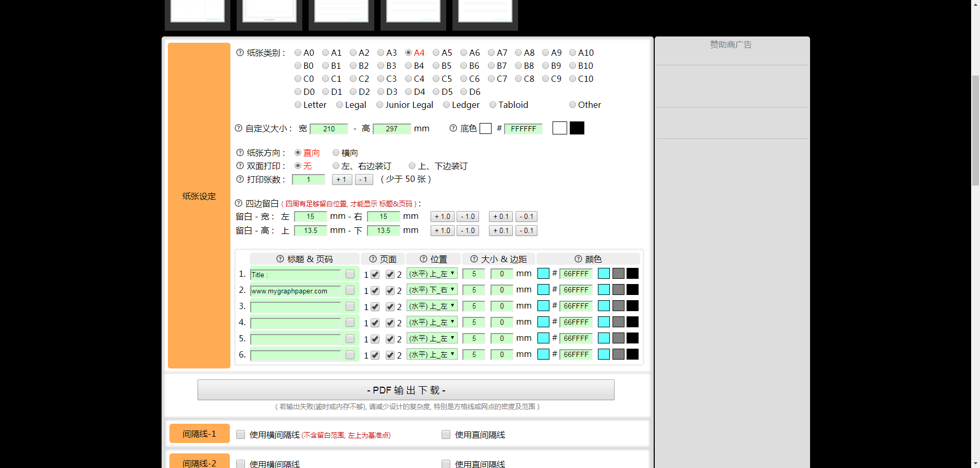Open help icon next to 双面打印
Viewport: 980px width, 468px height.
click(x=240, y=166)
